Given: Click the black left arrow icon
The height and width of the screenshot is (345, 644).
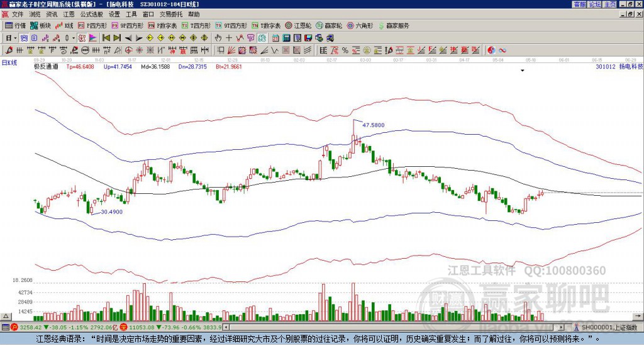Looking at the screenshot, I should pos(128,38).
